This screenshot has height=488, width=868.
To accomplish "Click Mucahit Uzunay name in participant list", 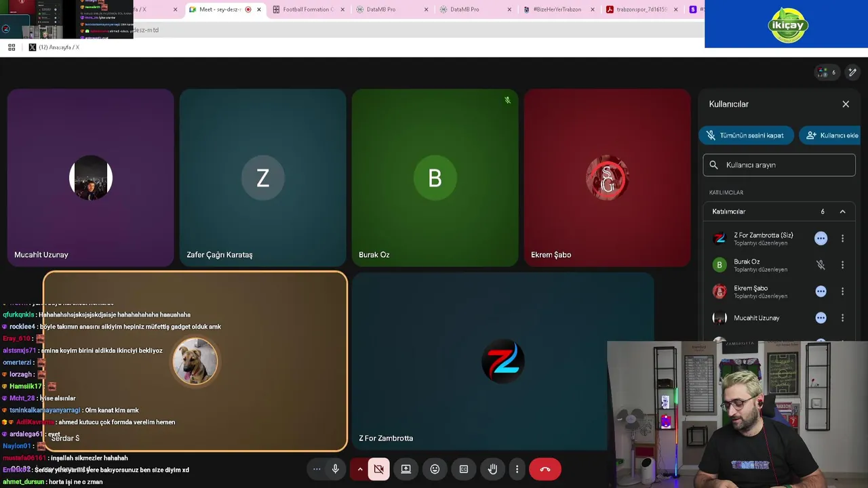I will (x=757, y=318).
